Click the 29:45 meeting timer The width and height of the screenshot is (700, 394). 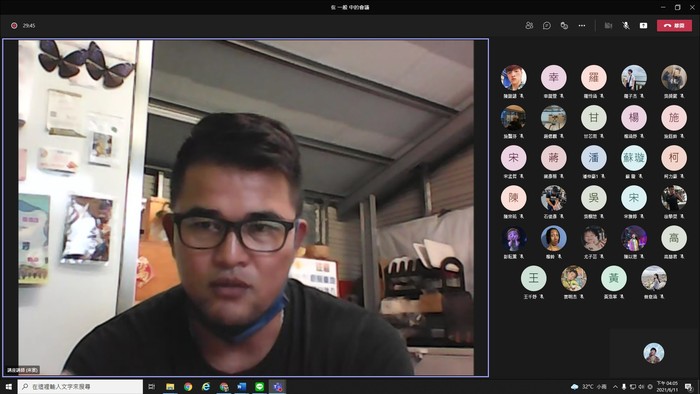[x=29, y=25]
